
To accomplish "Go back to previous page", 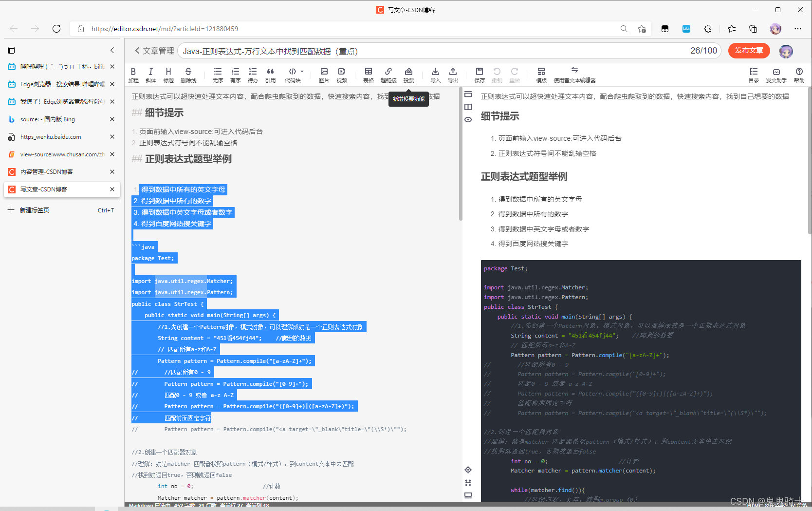I will tap(14, 29).
